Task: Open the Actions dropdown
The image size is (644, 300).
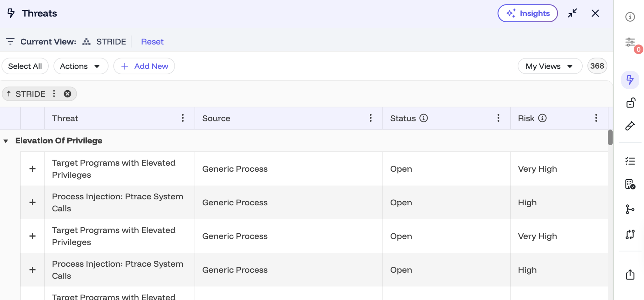Action: [x=81, y=66]
